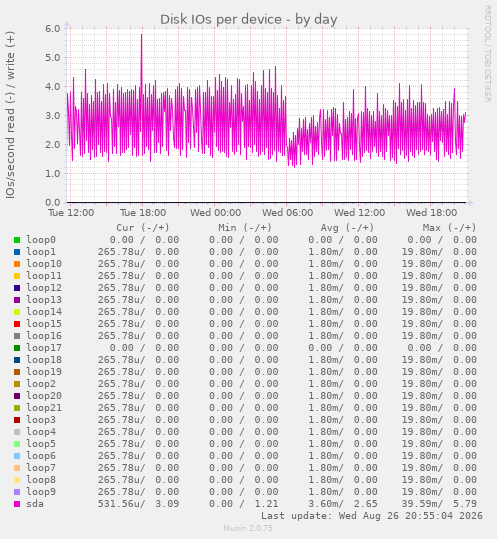Select the 'loop19' legend label
The height and width of the screenshot is (539, 497).
pyautogui.click(x=44, y=372)
